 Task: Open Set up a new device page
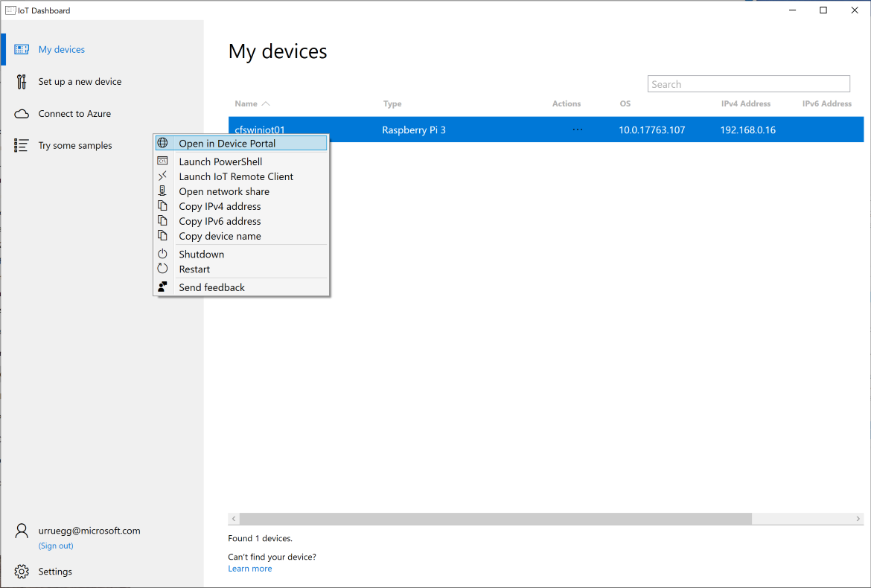[x=80, y=82]
